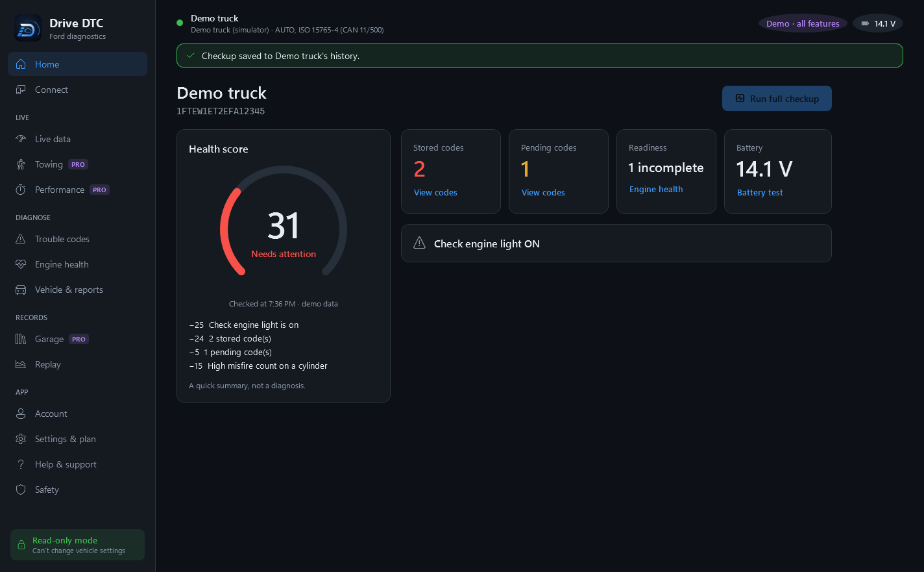This screenshot has width=924, height=572.
Task: Run full checkup on Demo truck
Action: (777, 99)
